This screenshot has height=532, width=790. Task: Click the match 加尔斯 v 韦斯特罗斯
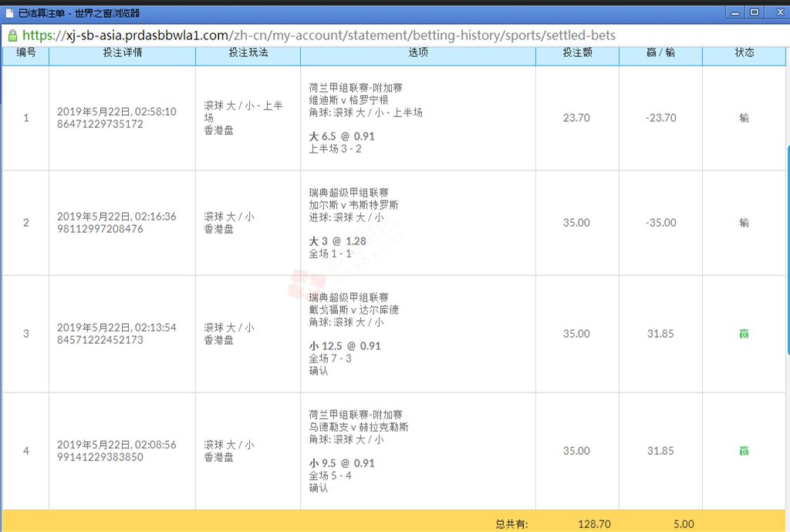point(353,205)
